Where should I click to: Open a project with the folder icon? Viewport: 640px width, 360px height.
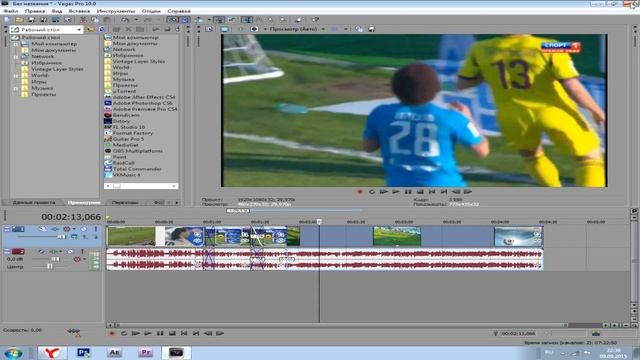click(x=19, y=20)
